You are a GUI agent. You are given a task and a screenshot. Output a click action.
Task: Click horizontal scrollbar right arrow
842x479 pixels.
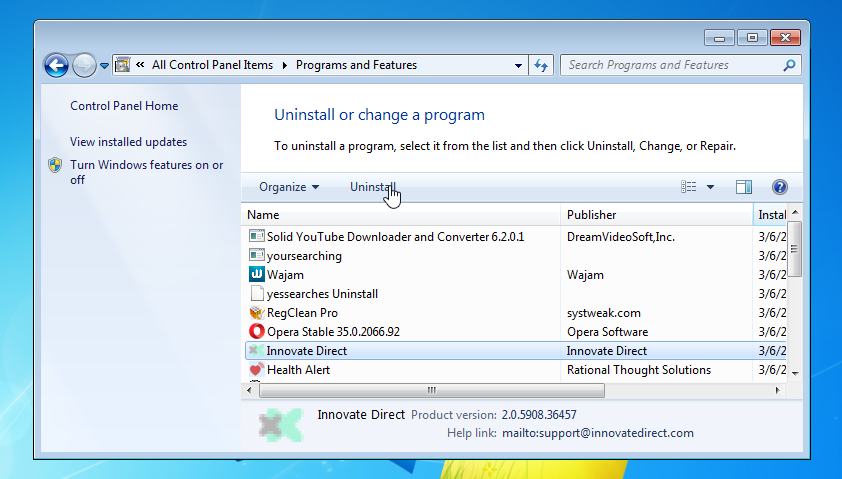[x=778, y=390]
